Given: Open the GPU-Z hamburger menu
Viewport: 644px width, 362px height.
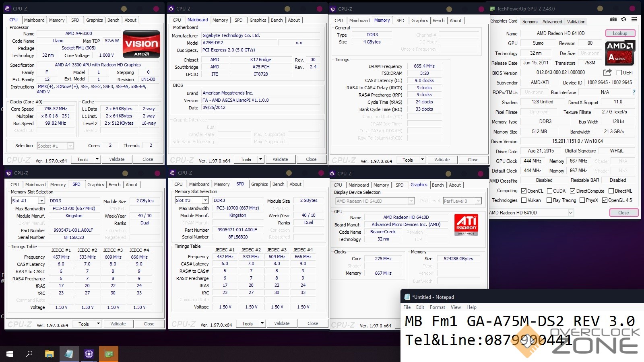Looking at the screenshot, I should (634, 19).
